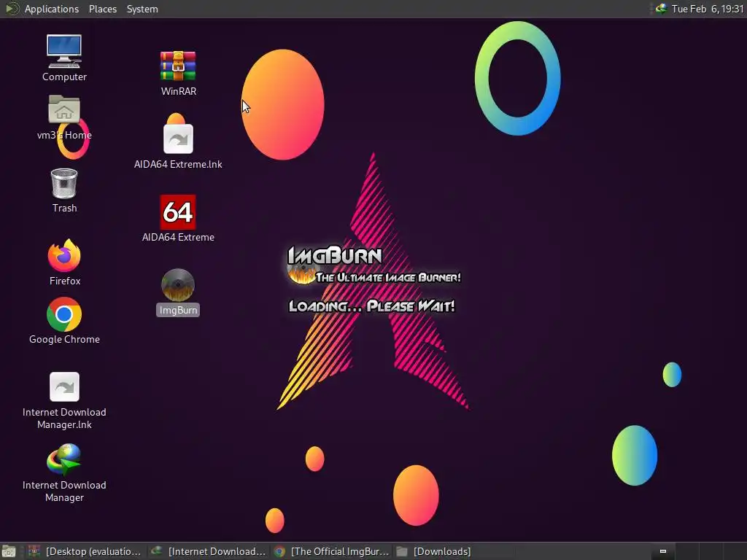
Task: Launch Firefox from the desktop
Action: click(x=64, y=256)
